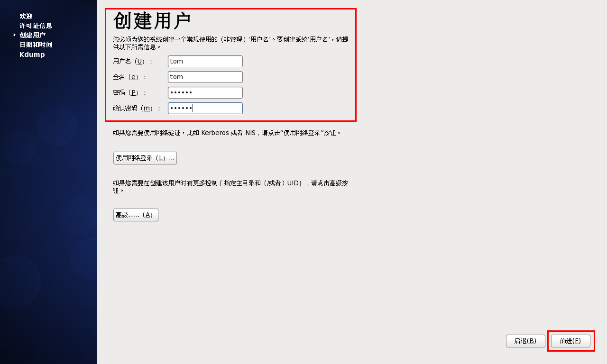Select 许可证信息 step in the sidebar
Screen dimensions: 607x364
point(36,26)
